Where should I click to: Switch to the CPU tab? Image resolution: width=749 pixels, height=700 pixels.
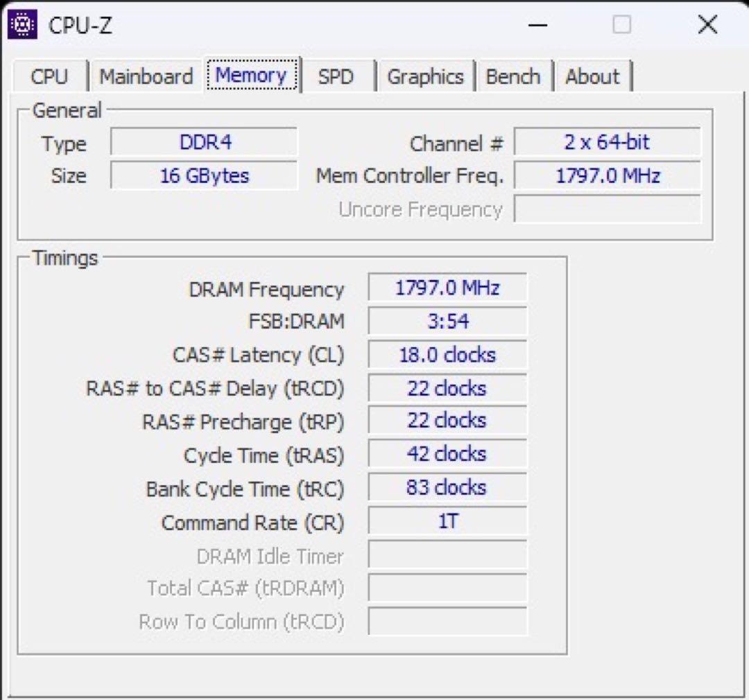[x=50, y=76]
